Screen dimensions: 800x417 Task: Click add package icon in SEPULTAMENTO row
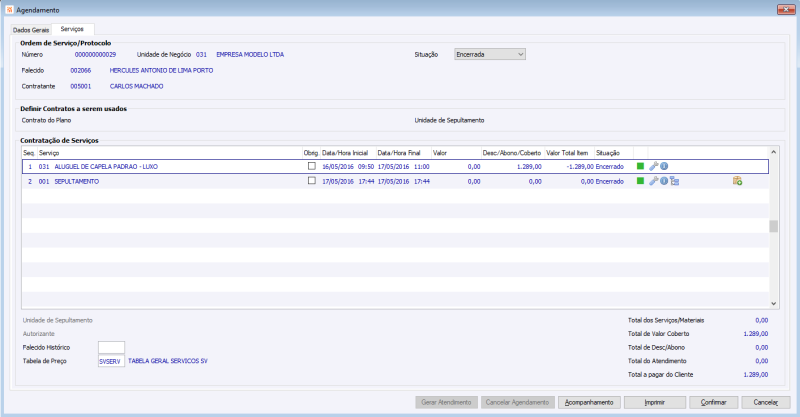[737, 181]
